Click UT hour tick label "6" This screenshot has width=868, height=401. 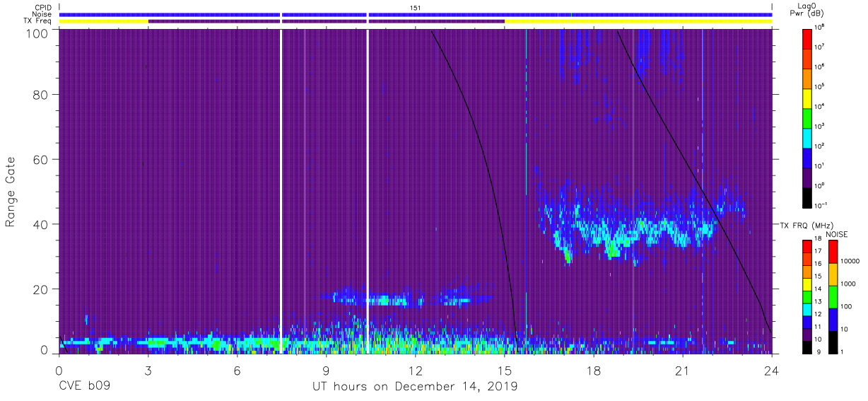[x=237, y=371]
